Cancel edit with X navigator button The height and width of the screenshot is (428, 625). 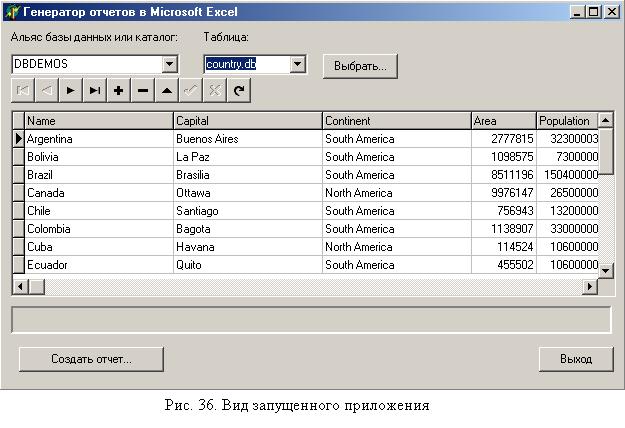coord(214,90)
